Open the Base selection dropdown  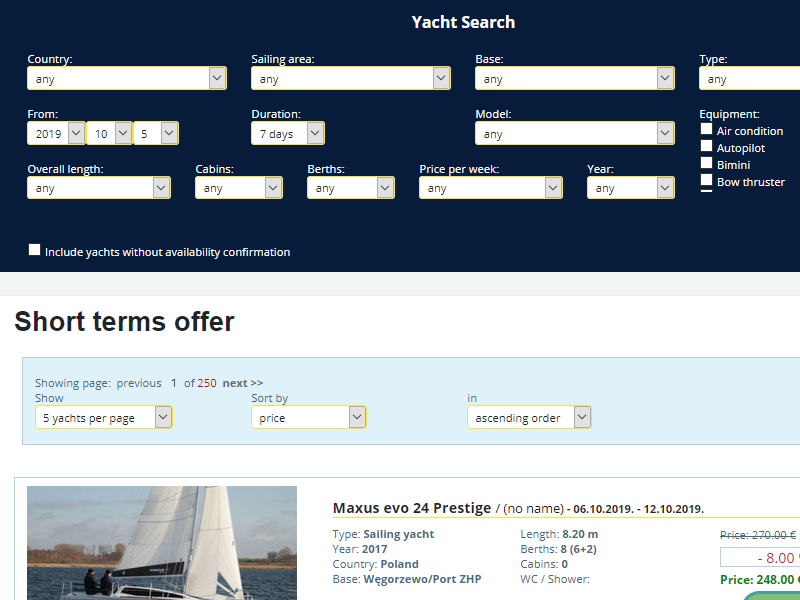[575, 79]
